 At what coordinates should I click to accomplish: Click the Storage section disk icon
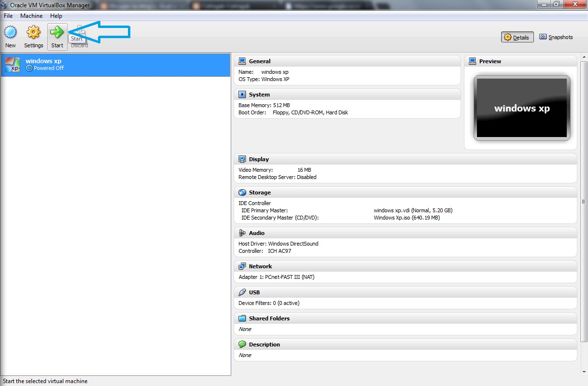[242, 193]
